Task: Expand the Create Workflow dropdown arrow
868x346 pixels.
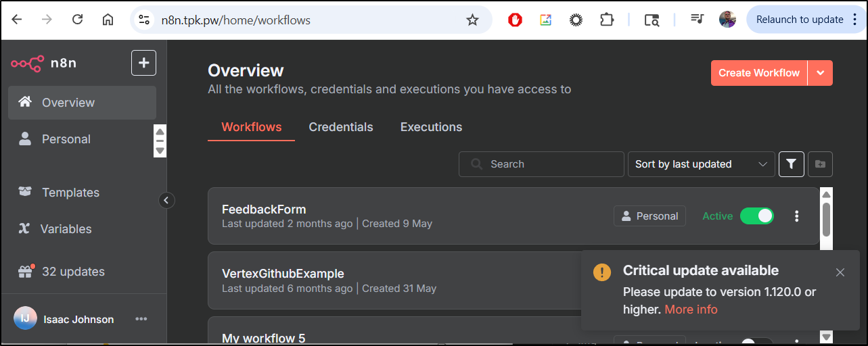Action: [x=821, y=73]
